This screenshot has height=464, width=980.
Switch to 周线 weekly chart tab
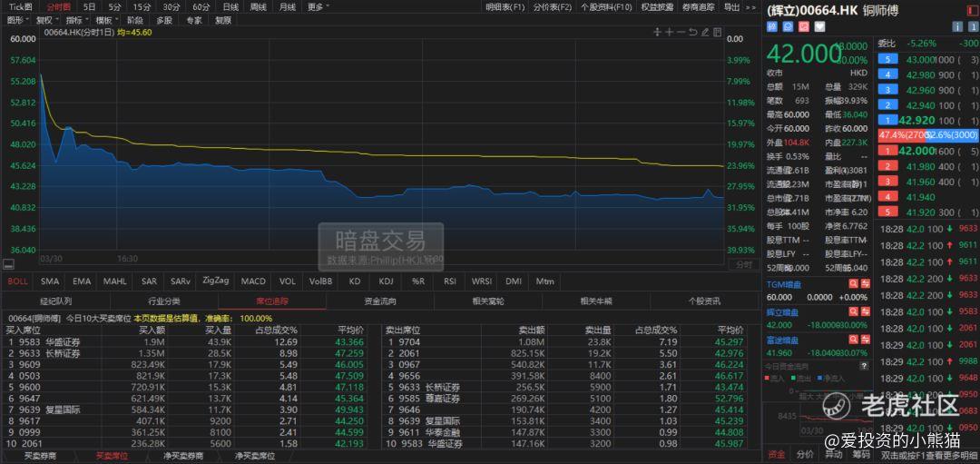tap(258, 7)
